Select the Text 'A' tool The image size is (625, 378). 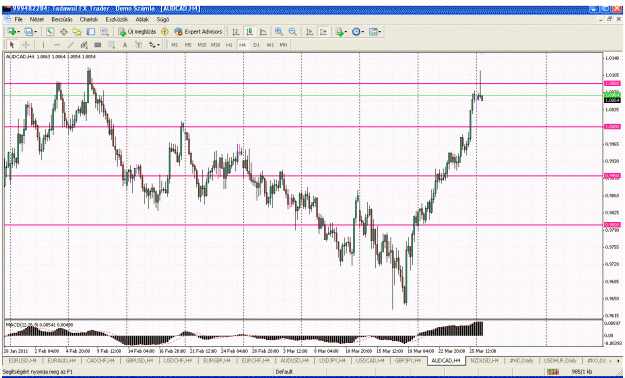(125, 45)
